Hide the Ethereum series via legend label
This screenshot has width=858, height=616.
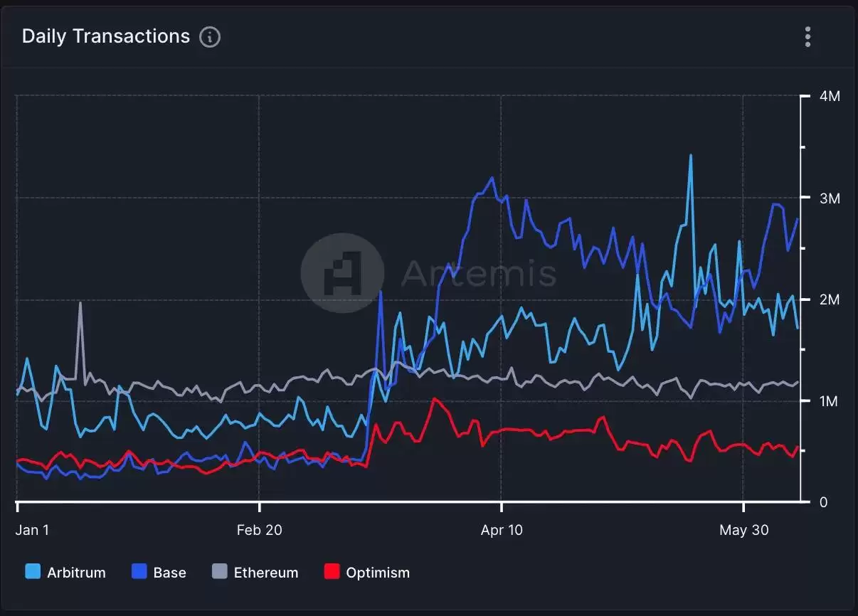click(x=266, y=573)
